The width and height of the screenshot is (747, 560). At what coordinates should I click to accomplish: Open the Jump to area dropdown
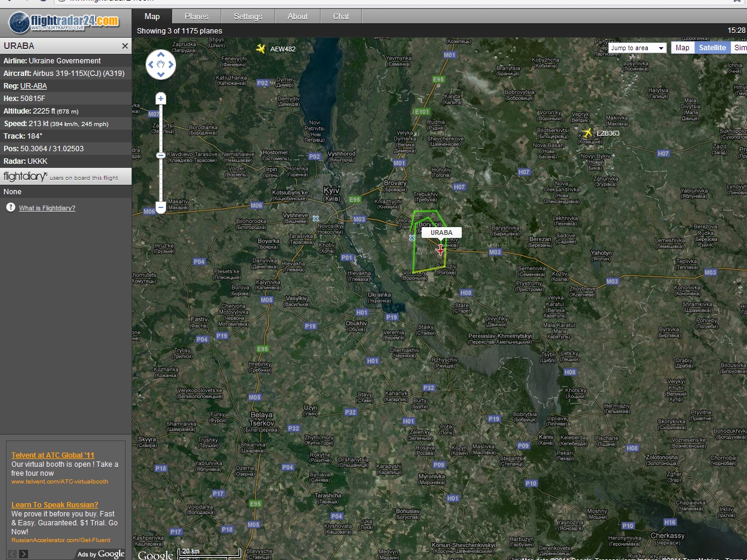(638, 48)
